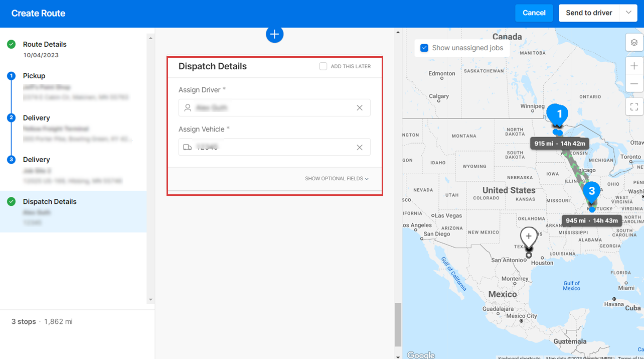Viewport: 644px width, 359px height.
Task: Clear the Assign Vehicle field with the X
Action: click(x=360, y=147)
